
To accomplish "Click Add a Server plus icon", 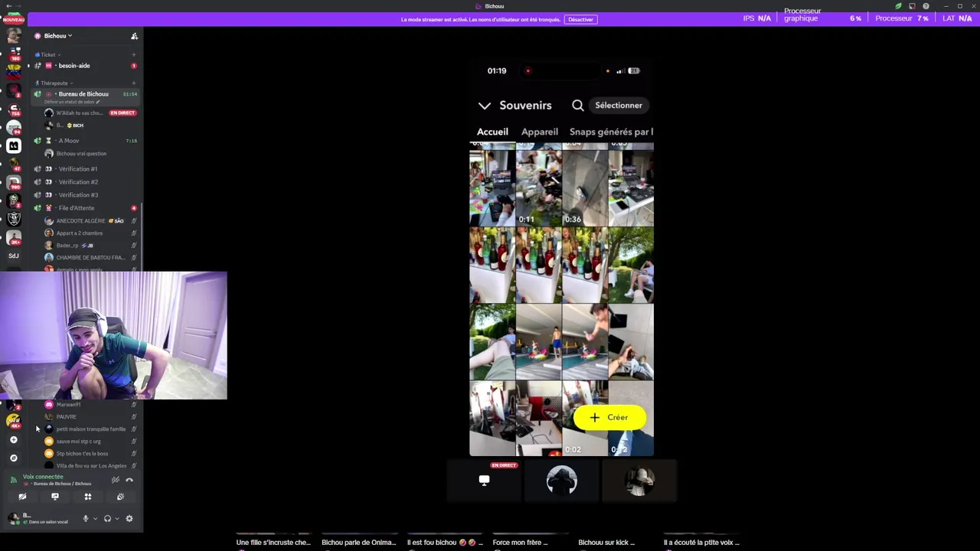I will click(x=13, y=440).
